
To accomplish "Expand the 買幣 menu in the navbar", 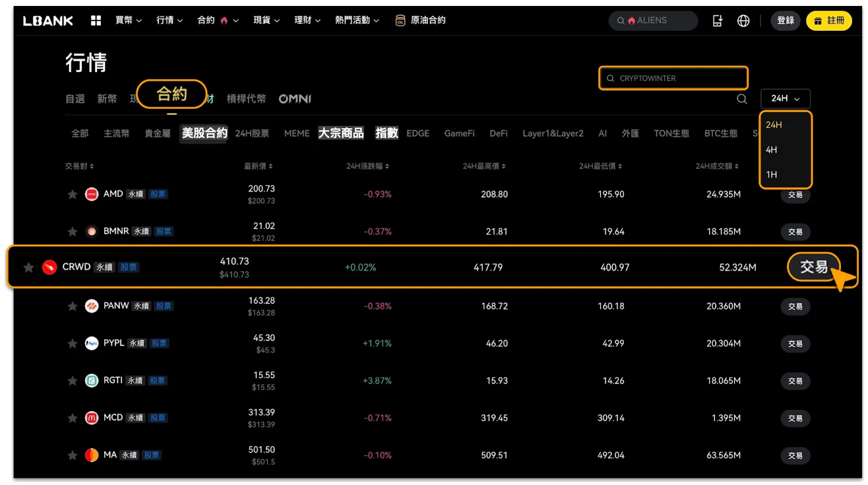I will (x=128, y=21).
